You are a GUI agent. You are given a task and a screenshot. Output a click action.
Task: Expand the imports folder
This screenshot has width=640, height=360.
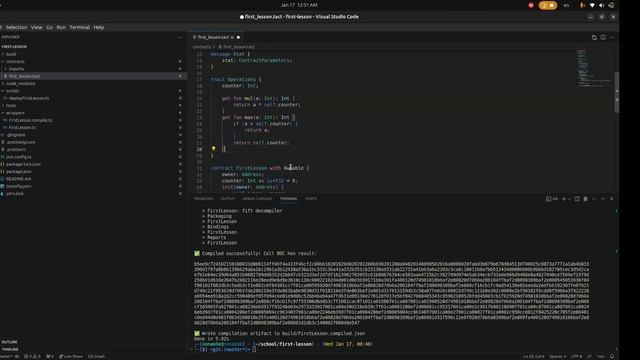click(17, 69)
